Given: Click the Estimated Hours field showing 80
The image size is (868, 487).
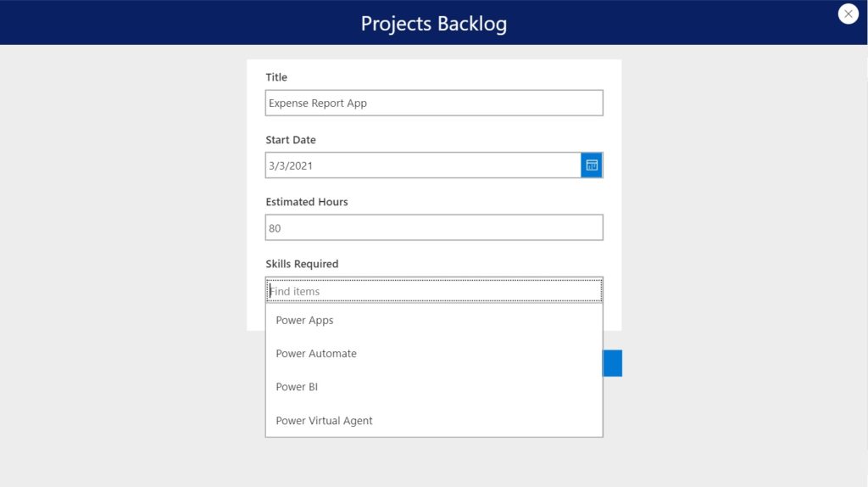Looking at the screenshot, I should (434, 227).
